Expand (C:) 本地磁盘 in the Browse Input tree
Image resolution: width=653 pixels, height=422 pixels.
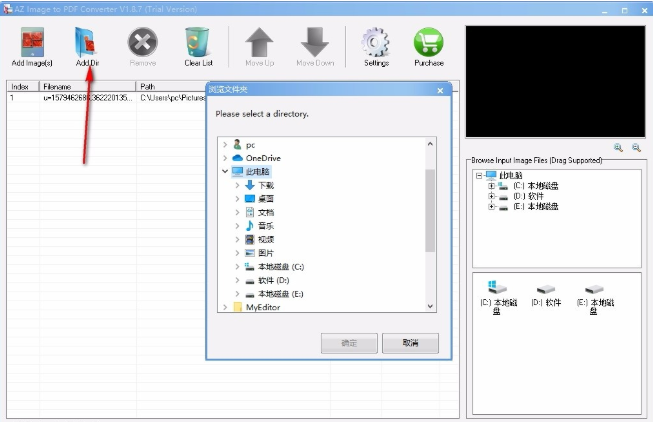pyautogui.click(x=491, y=186)
